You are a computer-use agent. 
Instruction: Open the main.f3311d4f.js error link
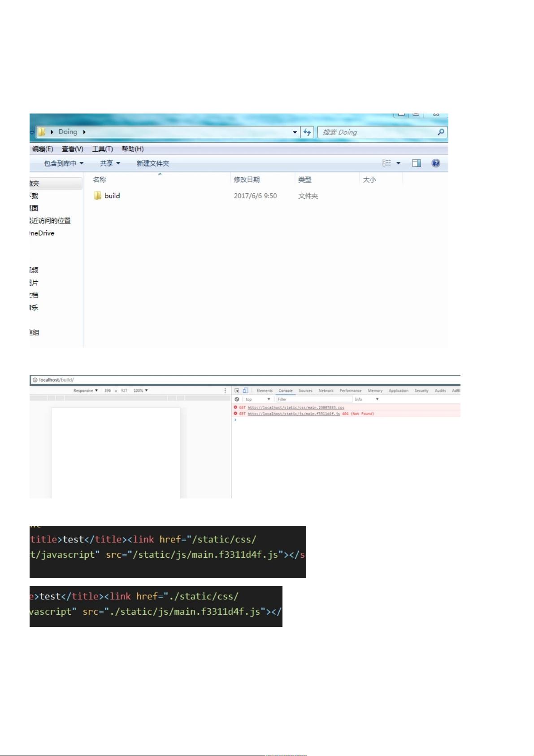tap(294, 414)
